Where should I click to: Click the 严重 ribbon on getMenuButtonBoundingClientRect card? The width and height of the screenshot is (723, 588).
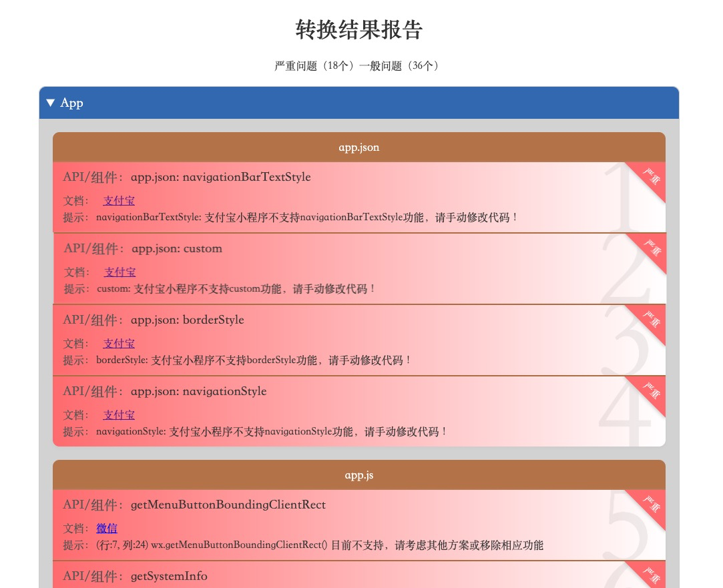click(x=652, y=504)
